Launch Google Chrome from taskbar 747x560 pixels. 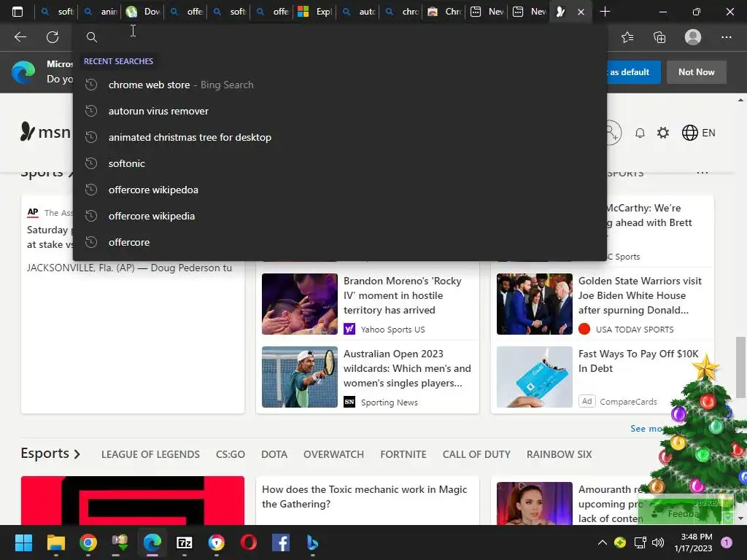[x=88, y=542]
